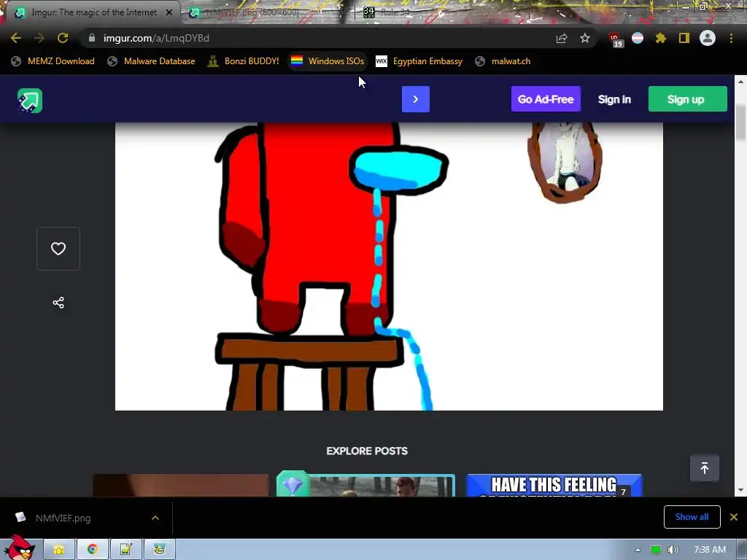Click the 7:38 AM clock
747x560 pixels.
[x=710, y=550]
